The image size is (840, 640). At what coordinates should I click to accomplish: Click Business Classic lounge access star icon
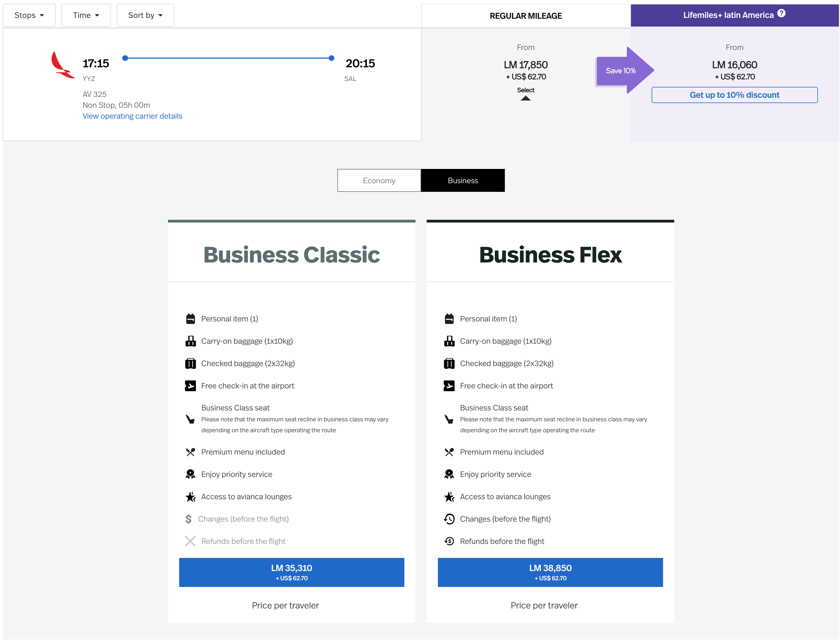[190, 497]
